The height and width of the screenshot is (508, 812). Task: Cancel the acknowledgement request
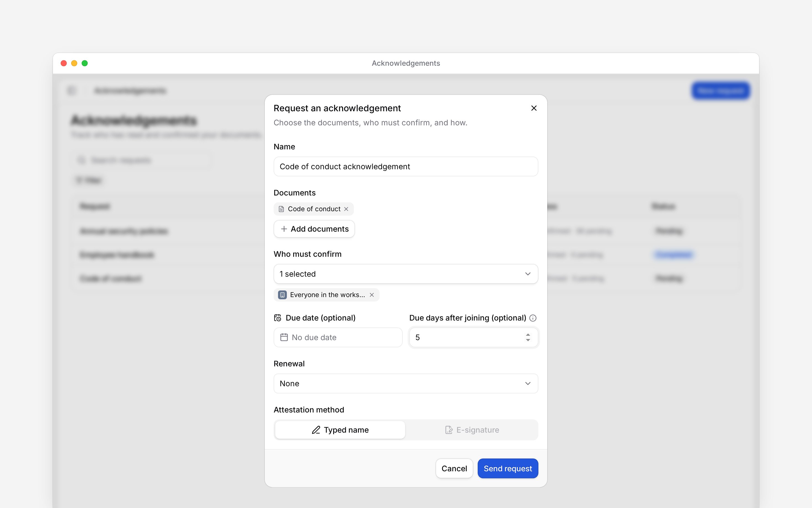click(454, 468)
